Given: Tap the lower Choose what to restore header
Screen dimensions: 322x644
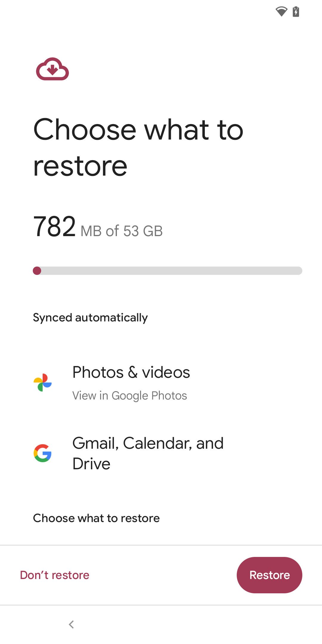Looking at the screenshot, I should (96, 518).
